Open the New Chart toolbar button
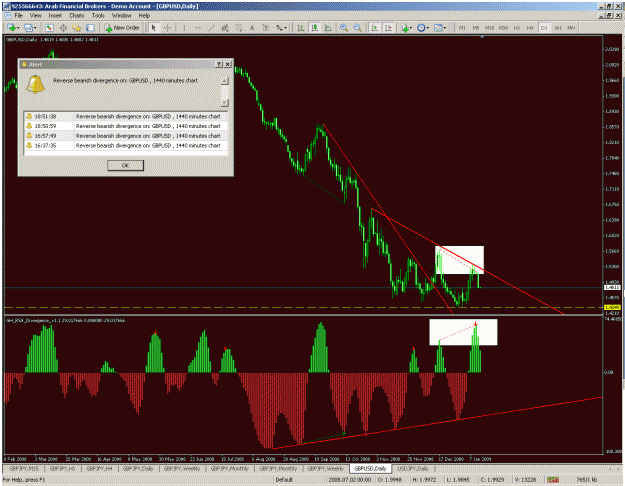The height and width of the screenshot is (486, 625). pyautogui.click(x=11, y=28)
